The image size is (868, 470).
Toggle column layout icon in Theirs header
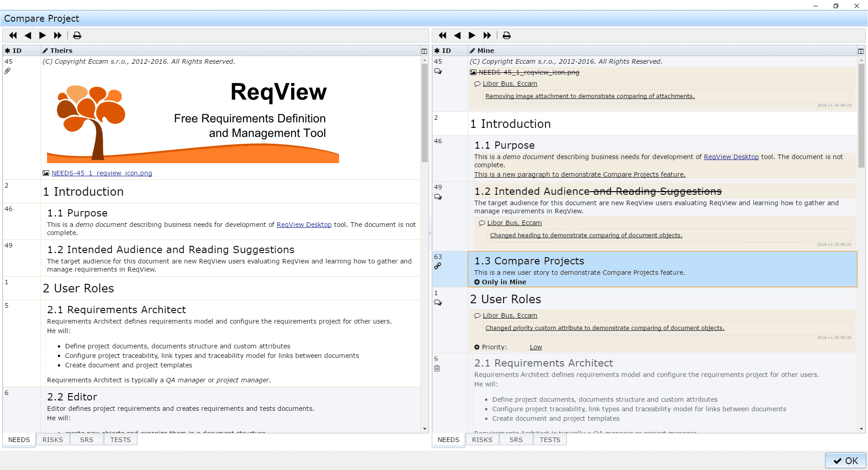point(424,51)
